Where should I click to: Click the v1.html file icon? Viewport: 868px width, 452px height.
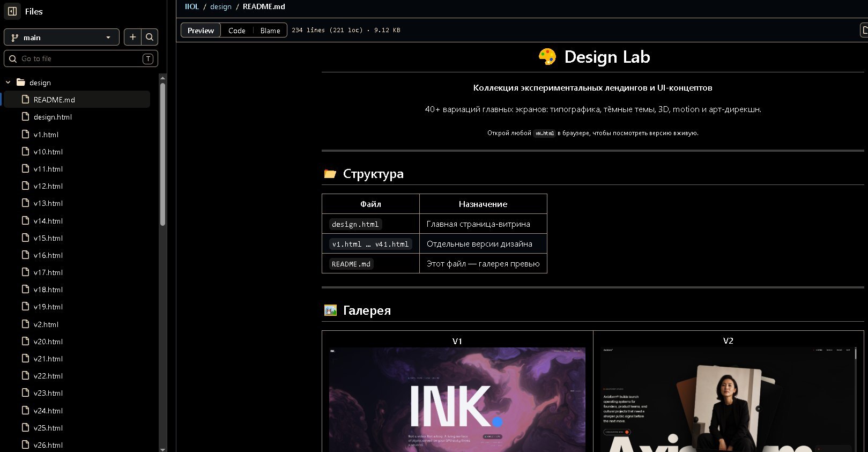[25, 134]
